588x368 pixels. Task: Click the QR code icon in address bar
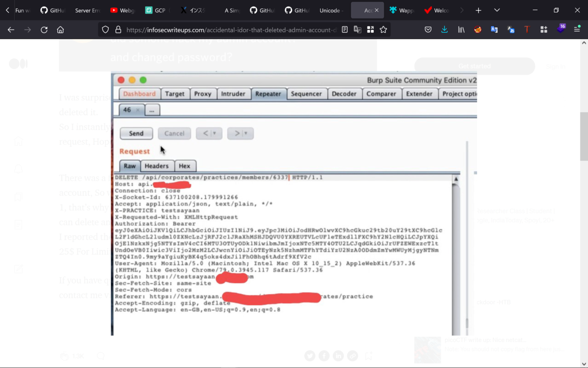tap(370, 30)
